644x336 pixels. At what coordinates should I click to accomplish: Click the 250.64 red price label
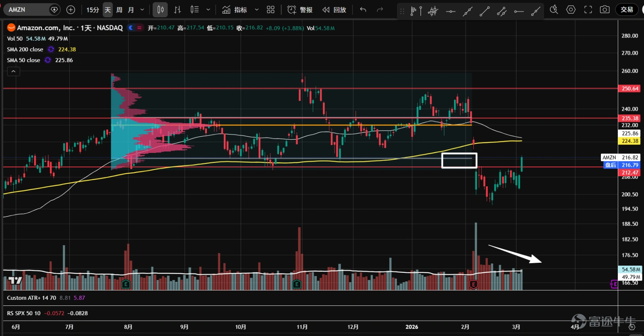(630, 89)
